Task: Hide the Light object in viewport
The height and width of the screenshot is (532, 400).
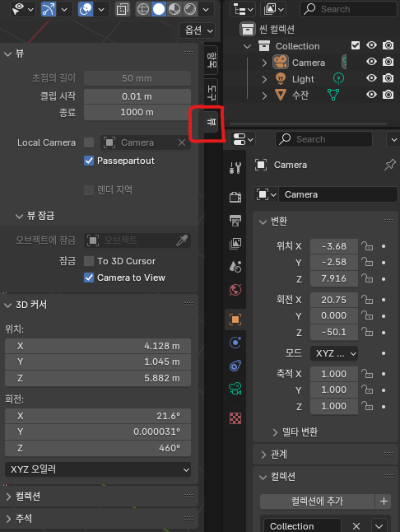Action: 371,78
